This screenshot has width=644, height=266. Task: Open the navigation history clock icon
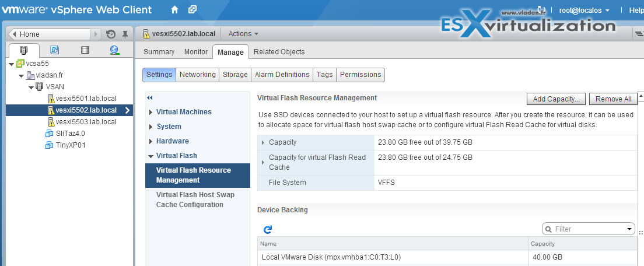(x=110, y=34)
